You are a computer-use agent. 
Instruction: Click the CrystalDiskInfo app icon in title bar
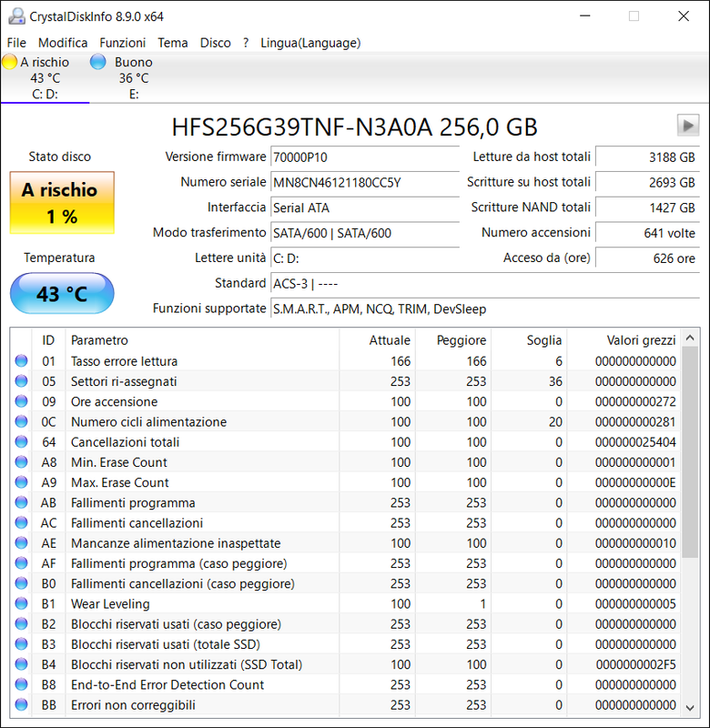16,16
